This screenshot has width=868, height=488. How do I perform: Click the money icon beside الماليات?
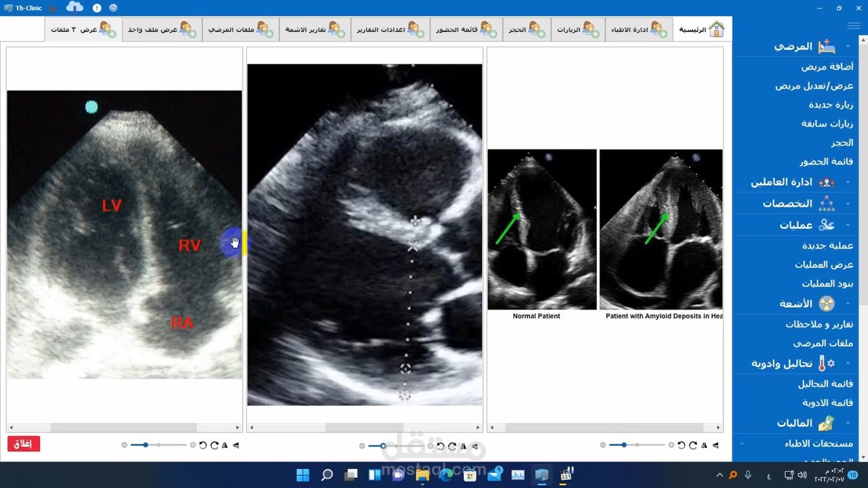825,423
